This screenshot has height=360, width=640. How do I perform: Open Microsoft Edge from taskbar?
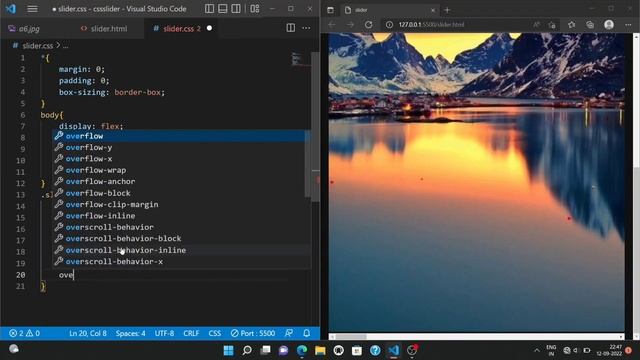(x=302, y=350)
